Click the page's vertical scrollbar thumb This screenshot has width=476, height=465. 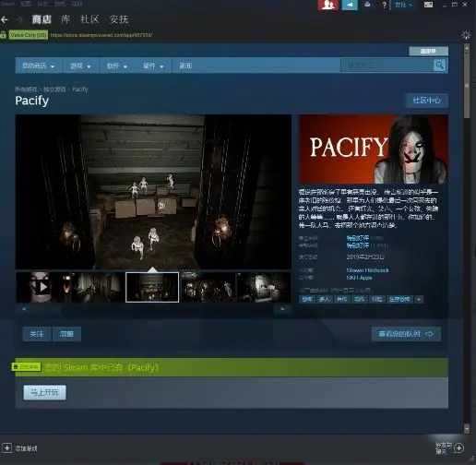pyautogui.click(x=467, y=85)
